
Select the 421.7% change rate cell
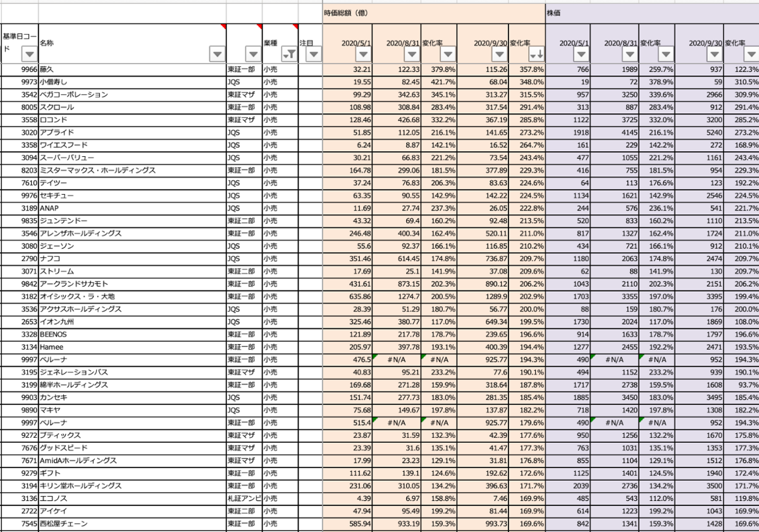(x=440, y=82)
